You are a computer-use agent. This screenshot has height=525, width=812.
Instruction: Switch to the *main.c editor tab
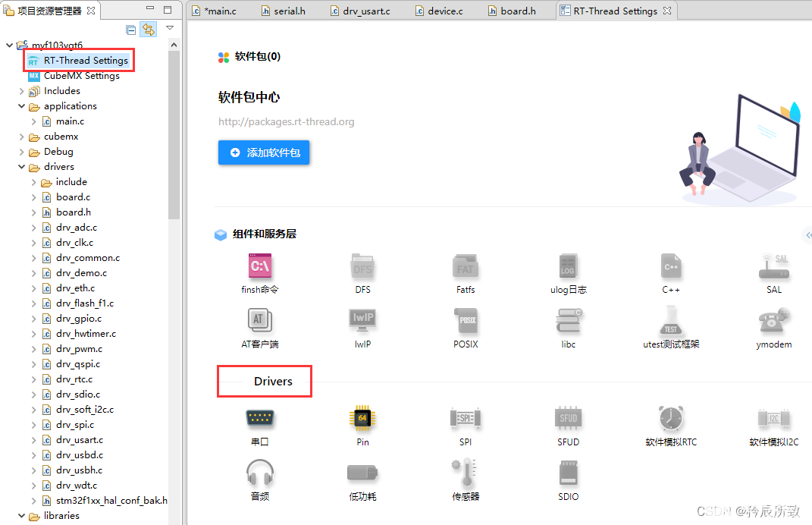[215, 11]
